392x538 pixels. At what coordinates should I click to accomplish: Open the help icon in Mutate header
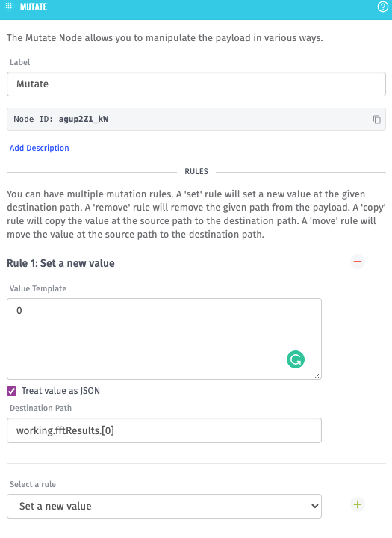(383, 7)
